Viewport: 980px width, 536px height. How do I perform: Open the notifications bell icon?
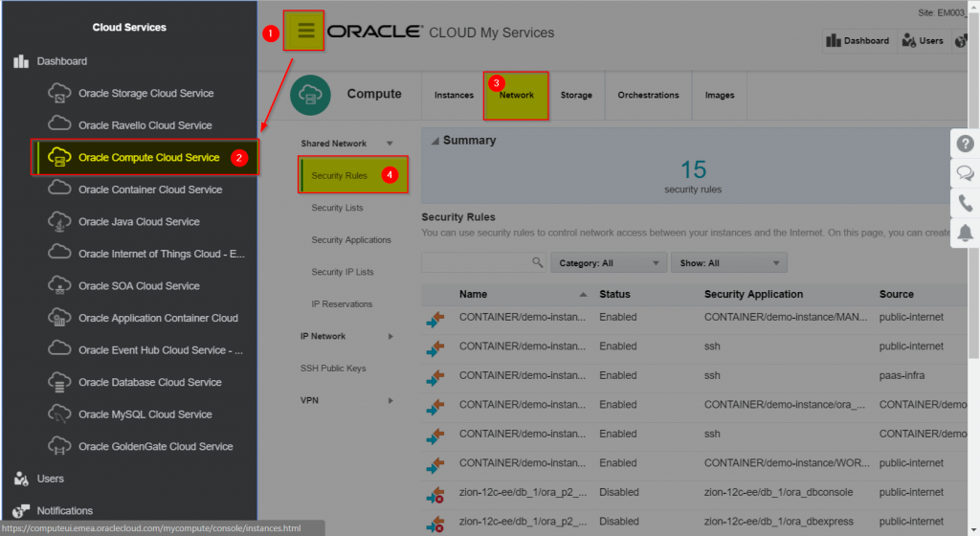click(x=965, y=233)
